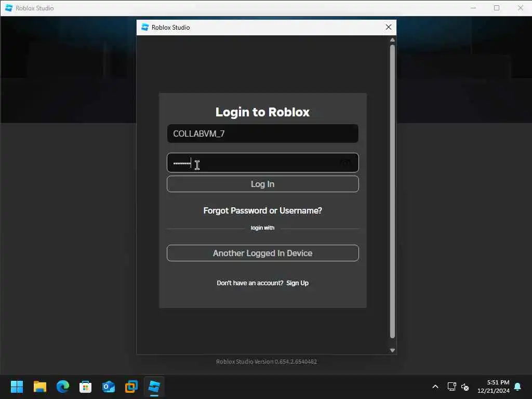
Task: Focus the username field containing COLLABVM_7
Action: pos(262,134)
